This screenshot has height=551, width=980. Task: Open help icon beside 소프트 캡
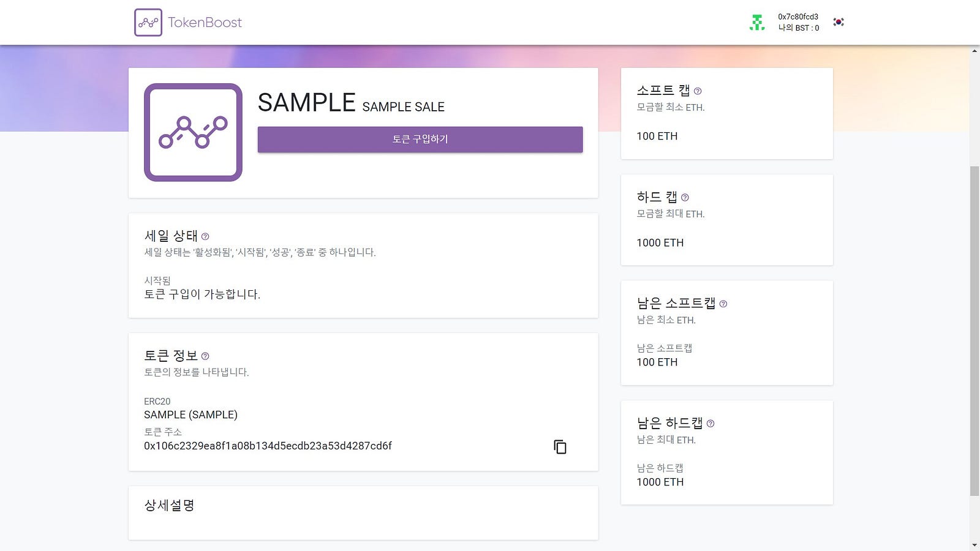[698, 91]
